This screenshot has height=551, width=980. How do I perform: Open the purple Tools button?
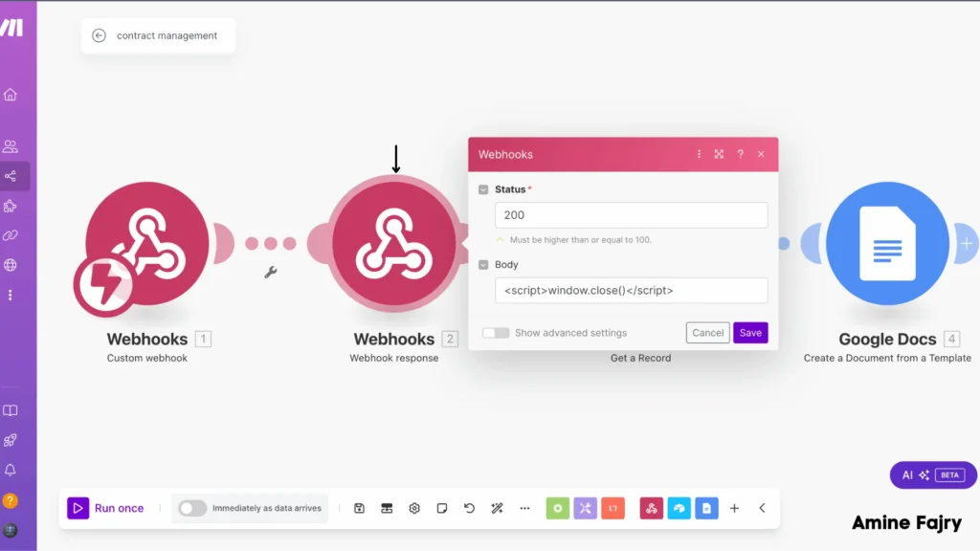point(585,508)
